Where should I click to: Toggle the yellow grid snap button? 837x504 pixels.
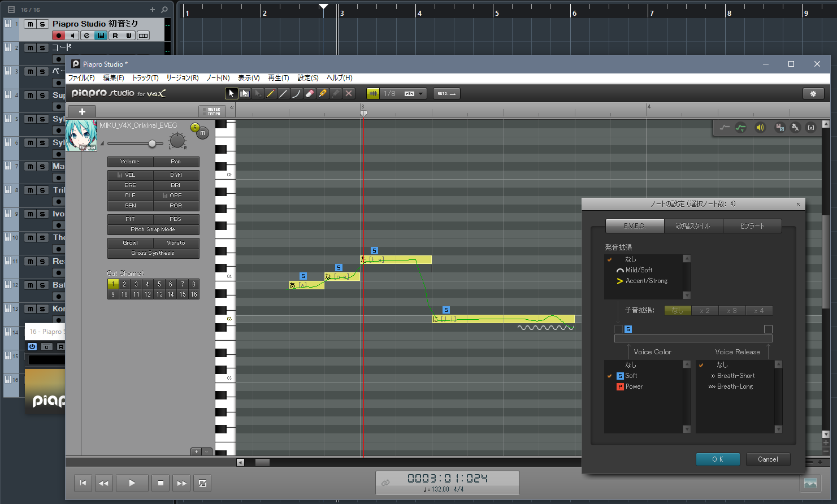pyautogui.click(x=373, y=93)
